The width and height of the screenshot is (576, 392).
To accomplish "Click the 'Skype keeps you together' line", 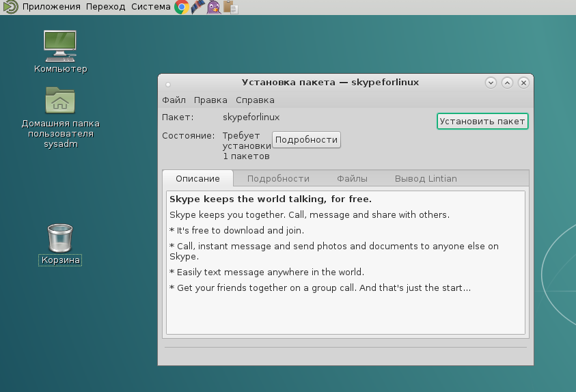I will point(310,214).
